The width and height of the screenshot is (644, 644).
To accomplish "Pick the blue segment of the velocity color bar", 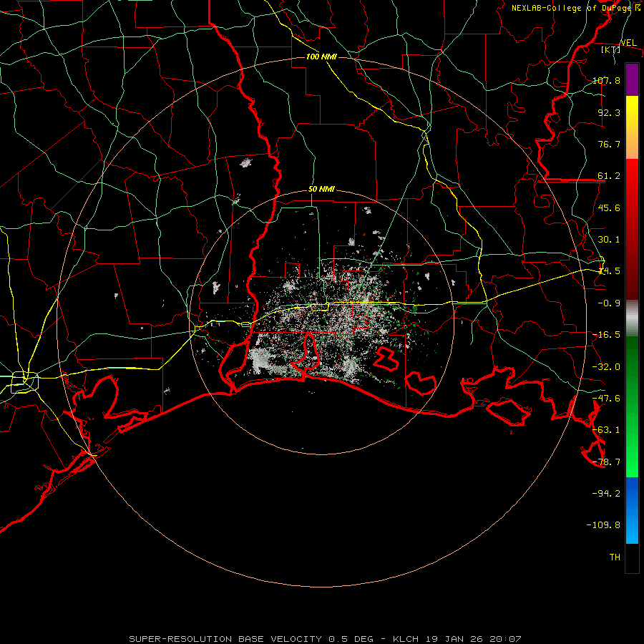I will point(632,510).
